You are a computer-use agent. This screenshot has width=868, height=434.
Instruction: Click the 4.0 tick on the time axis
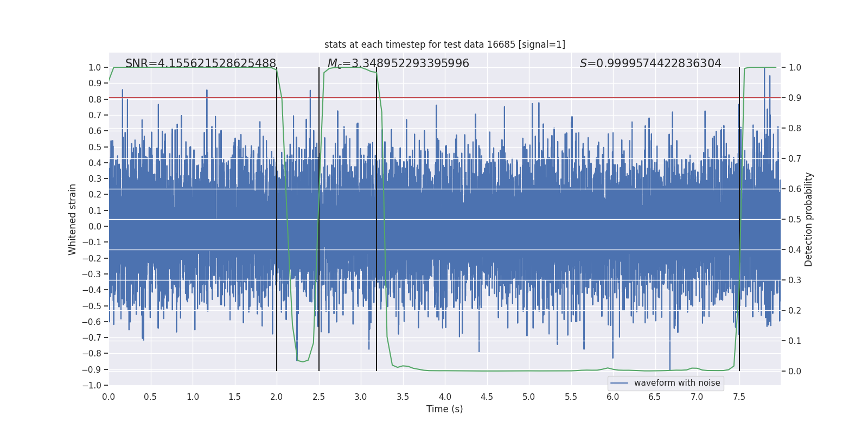click(x=445, y=397)
